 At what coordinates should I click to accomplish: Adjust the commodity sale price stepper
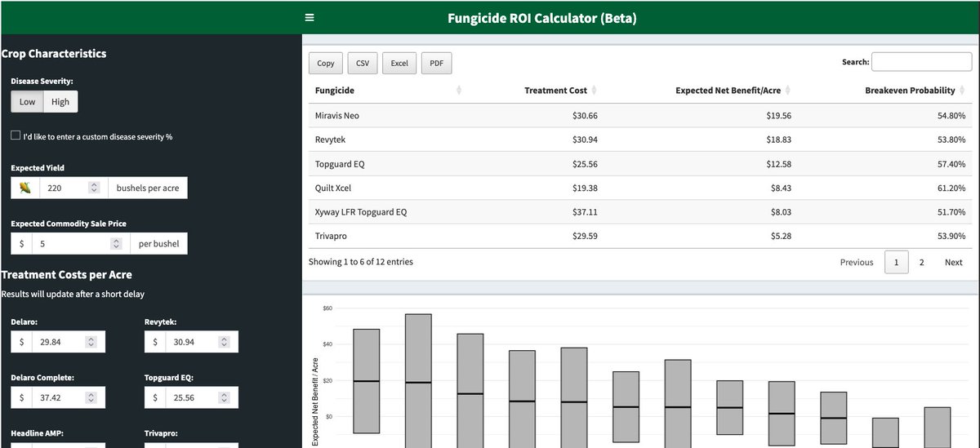click(118, 244)
